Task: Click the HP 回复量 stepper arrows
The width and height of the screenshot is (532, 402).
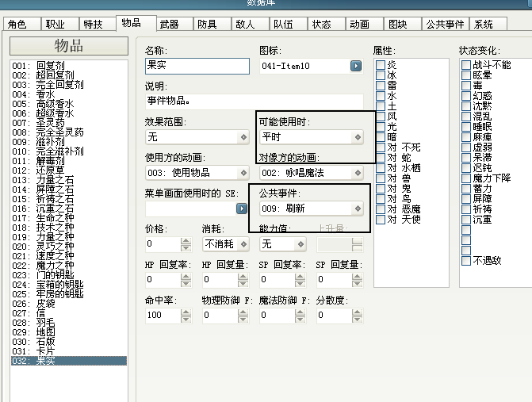Action: pyautogui.click(x=243, y=280)
